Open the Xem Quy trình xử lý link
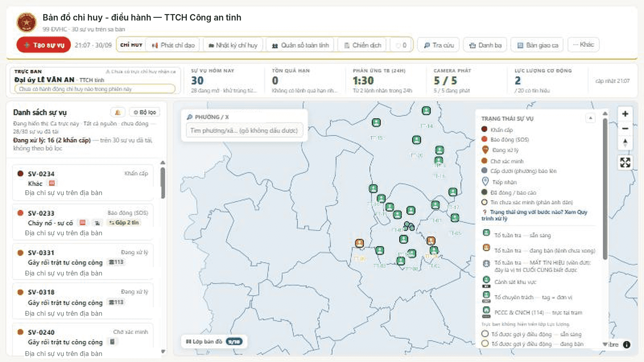The image size is (644, 362). click(x=535, y=215)
